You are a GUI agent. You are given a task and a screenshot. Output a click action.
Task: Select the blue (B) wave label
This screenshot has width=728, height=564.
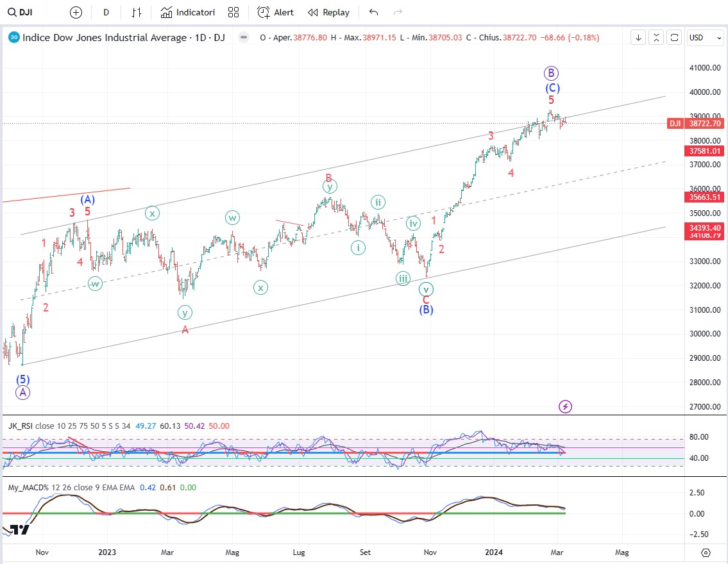pos(426,310)
